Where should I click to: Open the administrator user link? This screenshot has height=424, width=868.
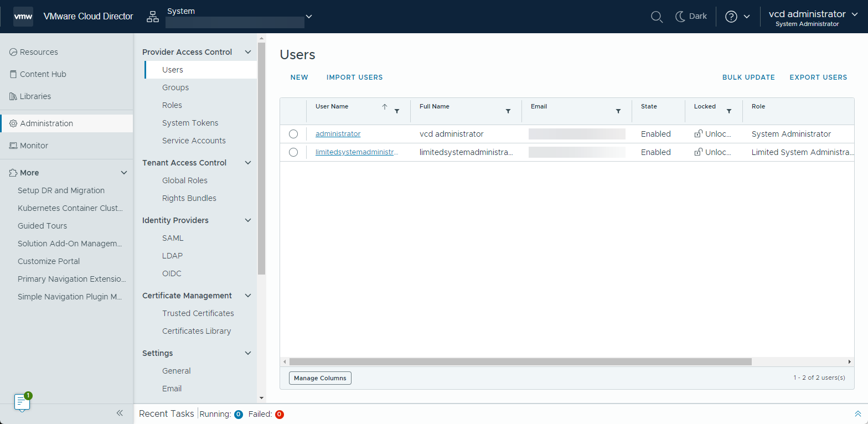coord(338,134)
